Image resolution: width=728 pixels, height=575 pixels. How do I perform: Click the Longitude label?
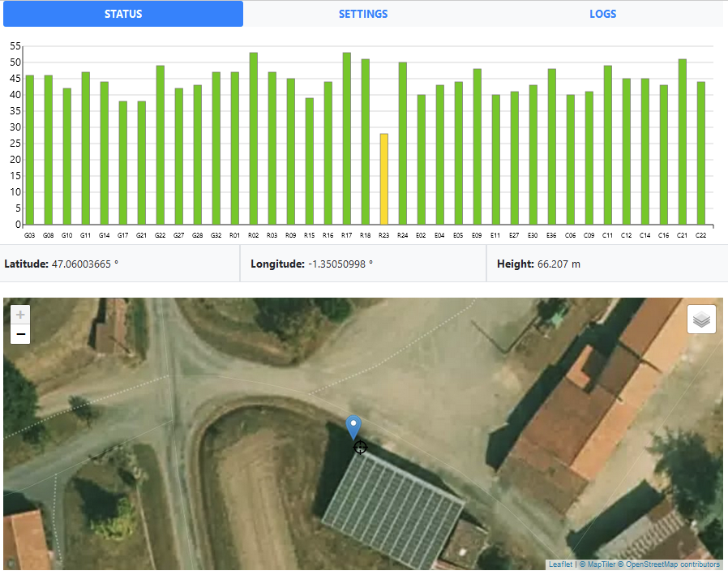[x=277, y=264]
